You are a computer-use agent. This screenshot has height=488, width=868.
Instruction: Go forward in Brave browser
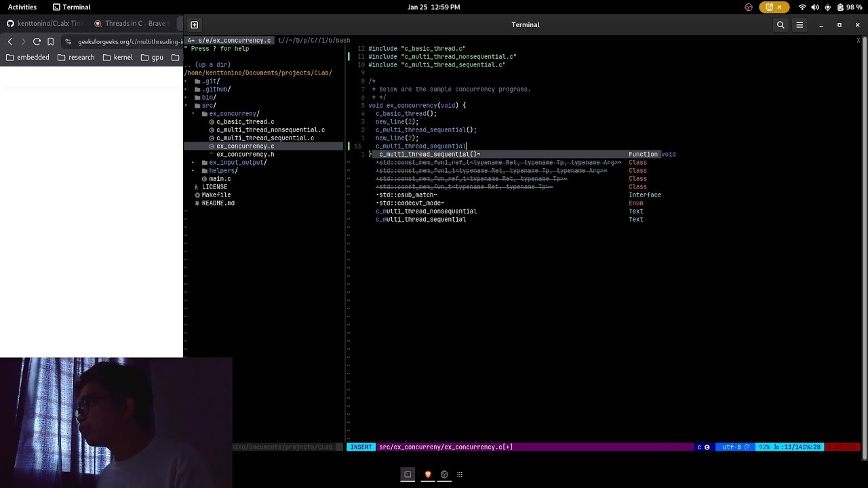pos(23,41)
